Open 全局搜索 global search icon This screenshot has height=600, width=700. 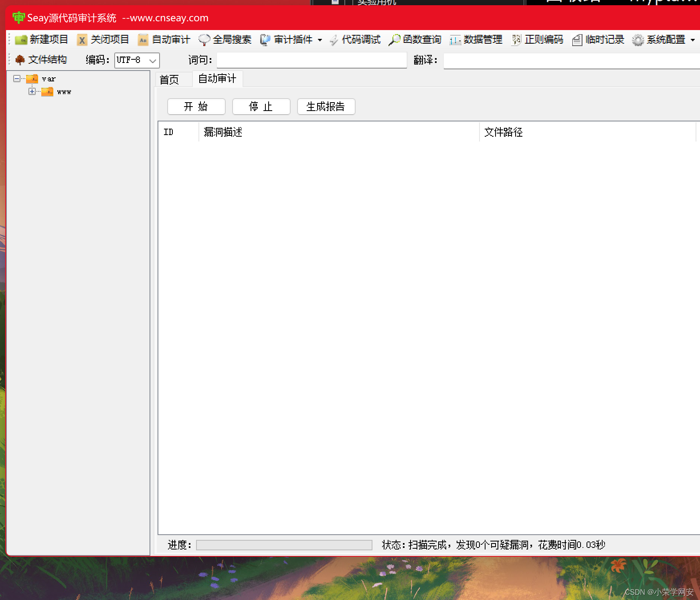[204, 40]
